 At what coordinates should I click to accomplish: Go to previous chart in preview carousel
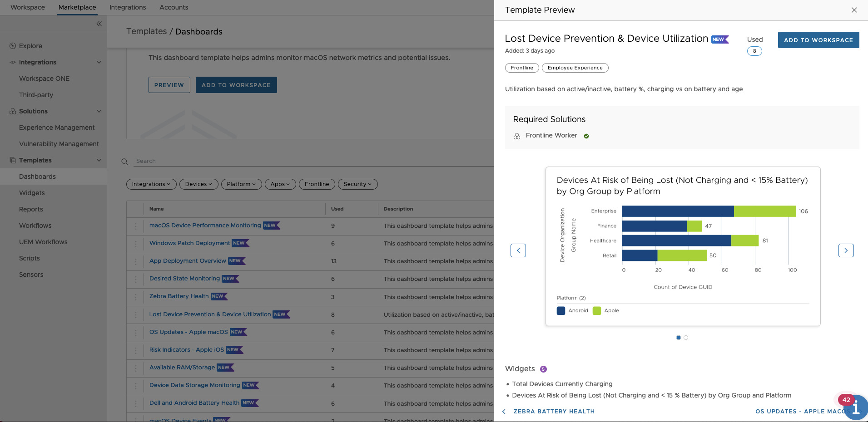coord(518,250)
